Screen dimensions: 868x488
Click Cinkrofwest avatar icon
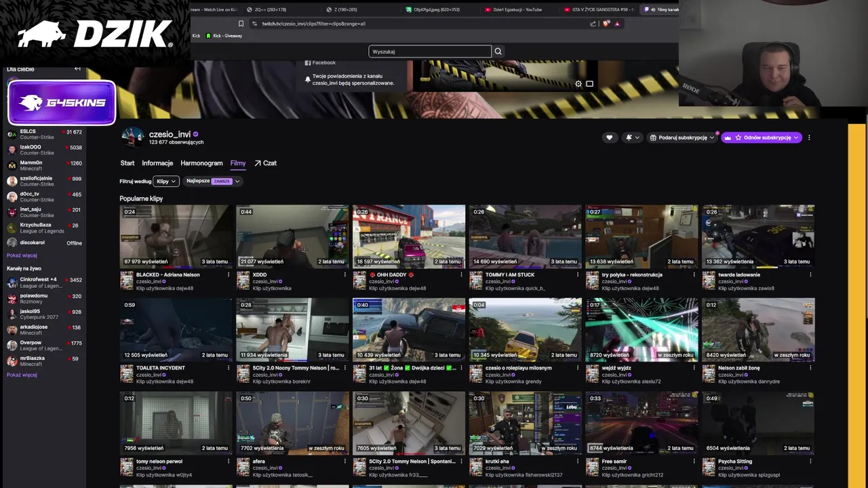click(x=12, y=282)
